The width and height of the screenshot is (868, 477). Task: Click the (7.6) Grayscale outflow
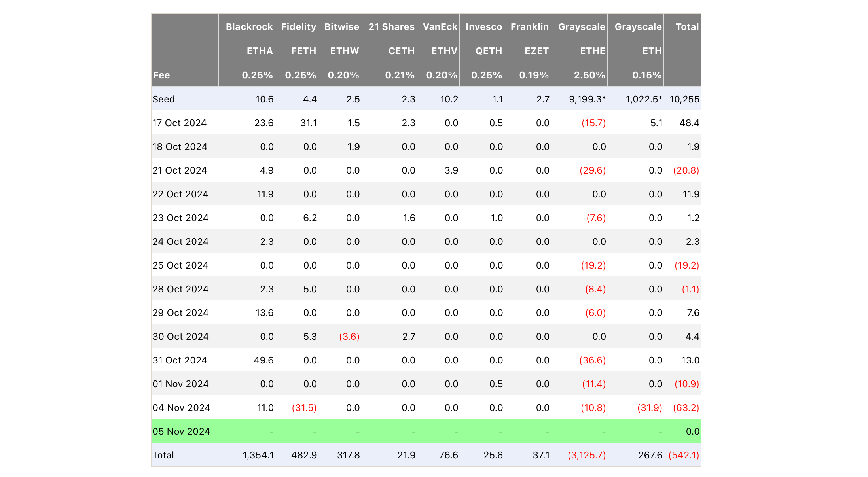point(596,218)
